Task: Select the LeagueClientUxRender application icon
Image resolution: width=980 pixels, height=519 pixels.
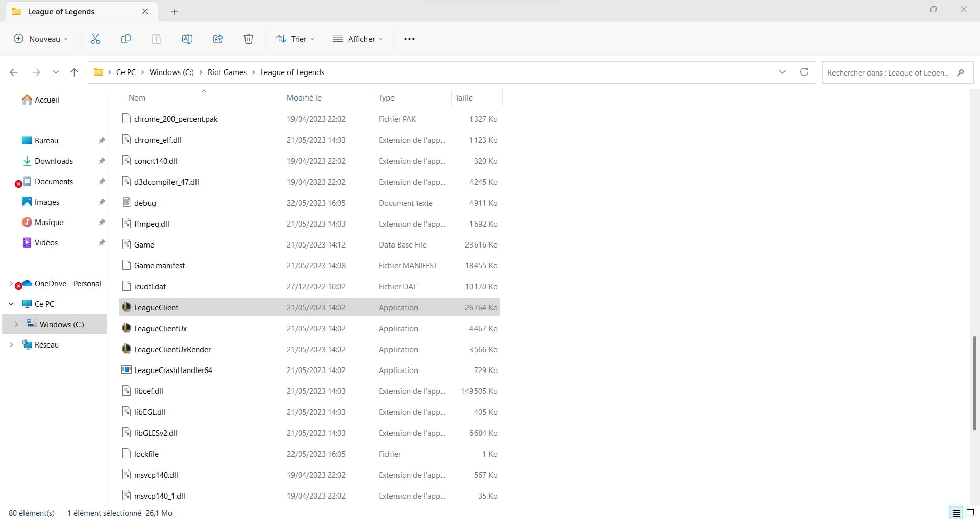Action: tap(127, 349)
